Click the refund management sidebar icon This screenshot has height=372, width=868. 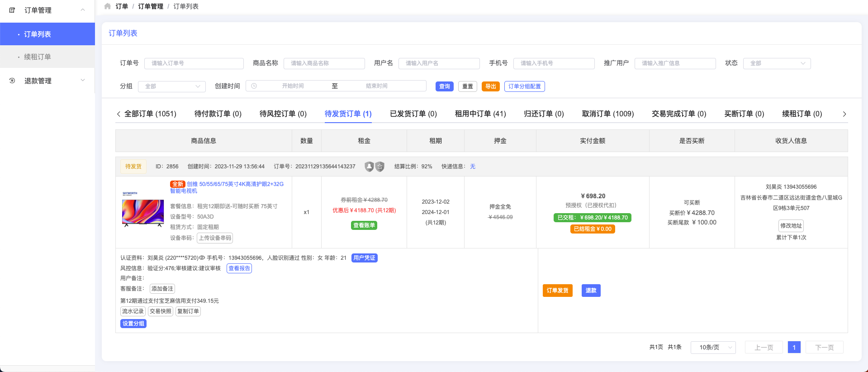(12, 81)
